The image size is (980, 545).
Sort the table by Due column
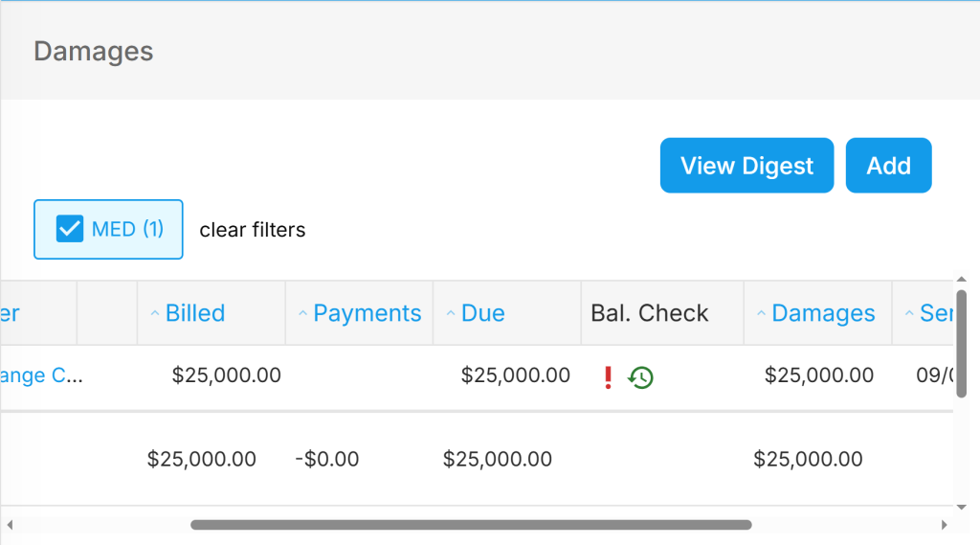tap(482, 313)
